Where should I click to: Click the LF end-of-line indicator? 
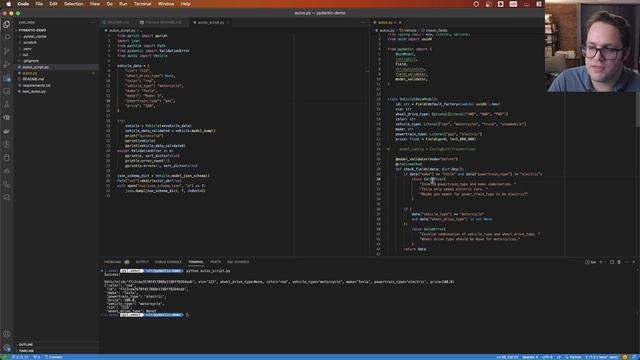[x=559, y=357]
